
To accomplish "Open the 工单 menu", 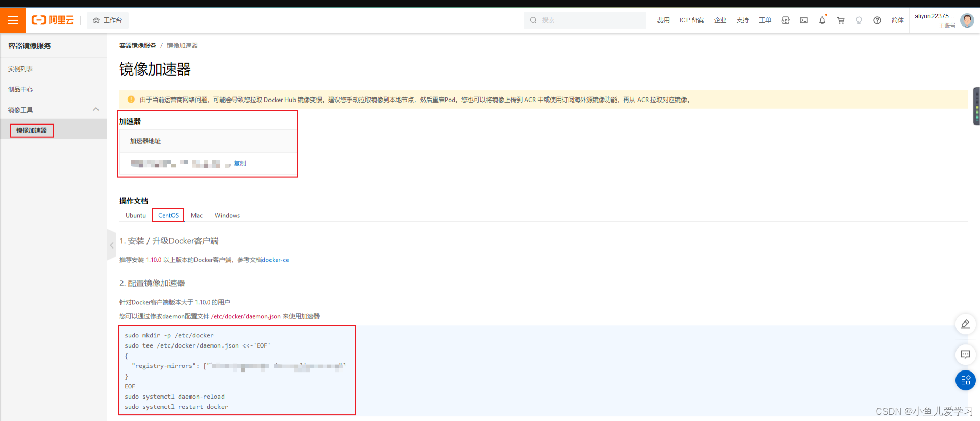I will point(765,20).
